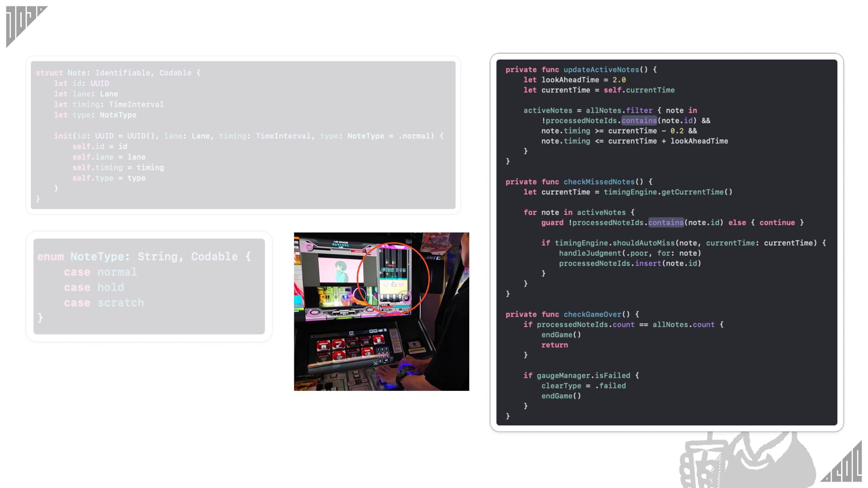868x488 pixels.
Task: Click case hold in NoteType enum
Action: click(94, 287)
